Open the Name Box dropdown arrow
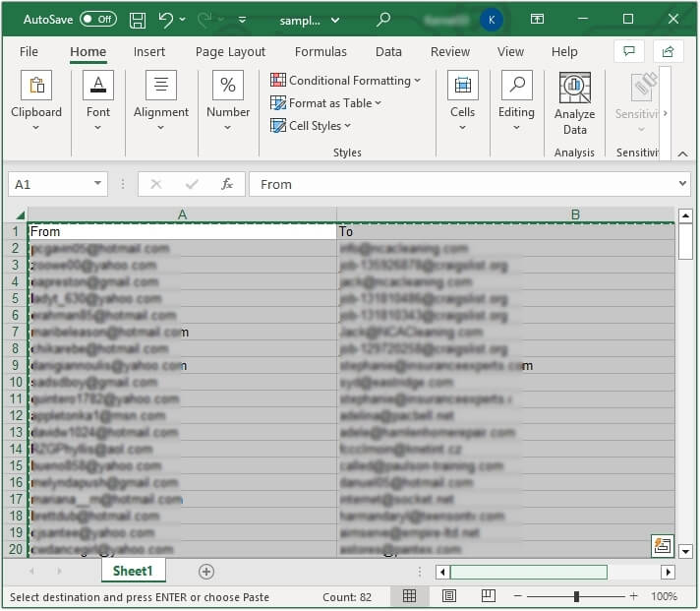The width and height of the screenshot is (700, 611). (x=98, y=184)
